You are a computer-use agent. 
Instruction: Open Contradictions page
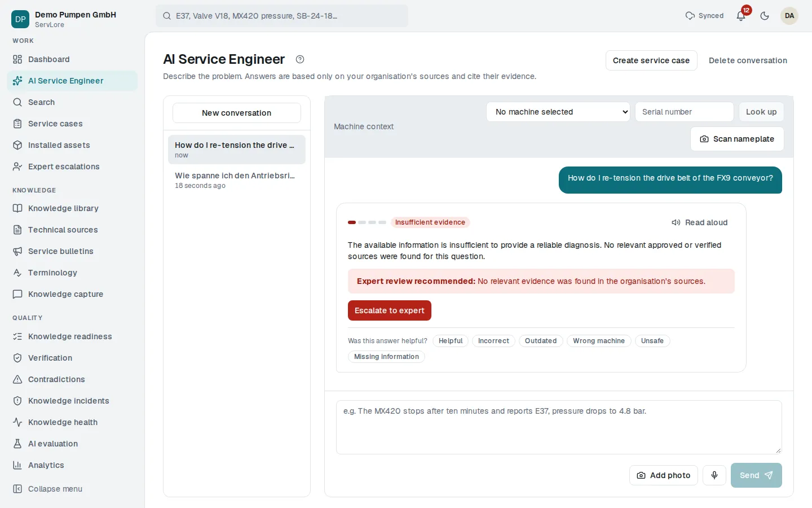(72, 379)
